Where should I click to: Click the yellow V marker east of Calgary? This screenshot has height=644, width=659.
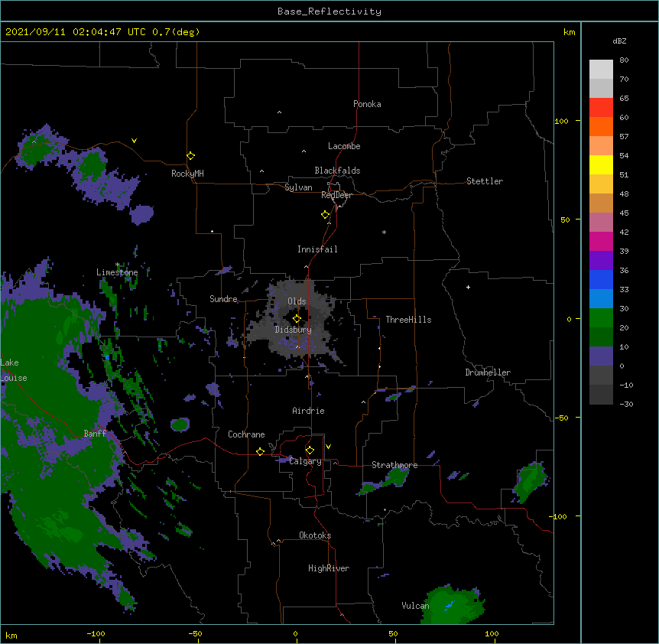(x=328, y=447)
